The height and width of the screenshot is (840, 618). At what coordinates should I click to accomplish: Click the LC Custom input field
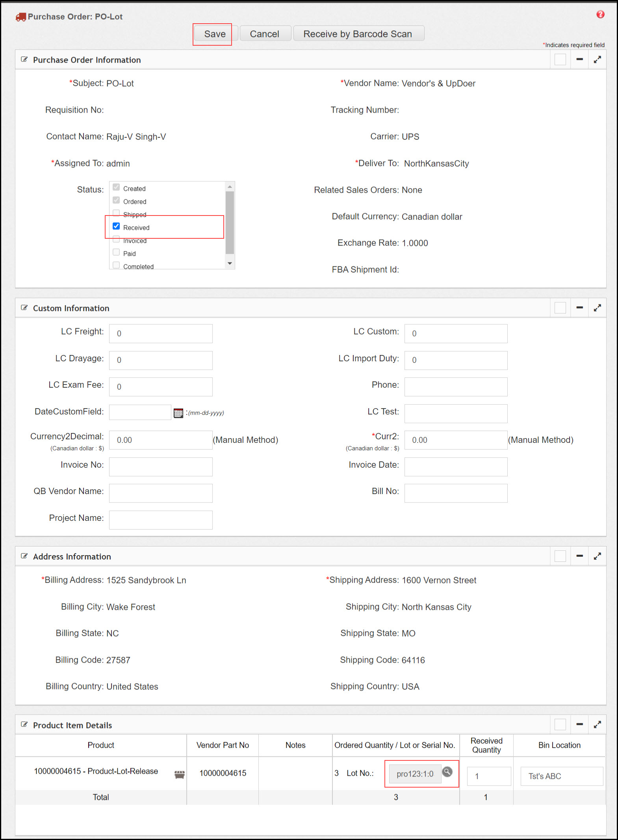point(456,334)
